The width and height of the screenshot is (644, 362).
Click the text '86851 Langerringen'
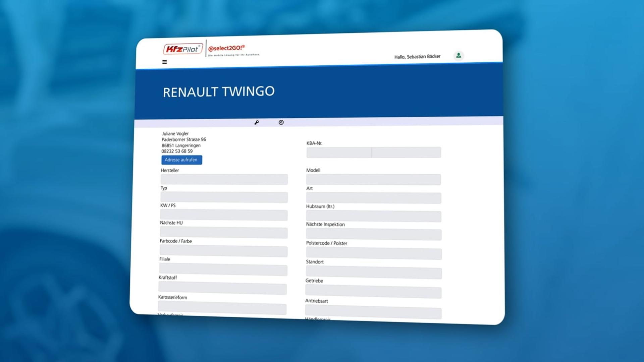point(181,145)
